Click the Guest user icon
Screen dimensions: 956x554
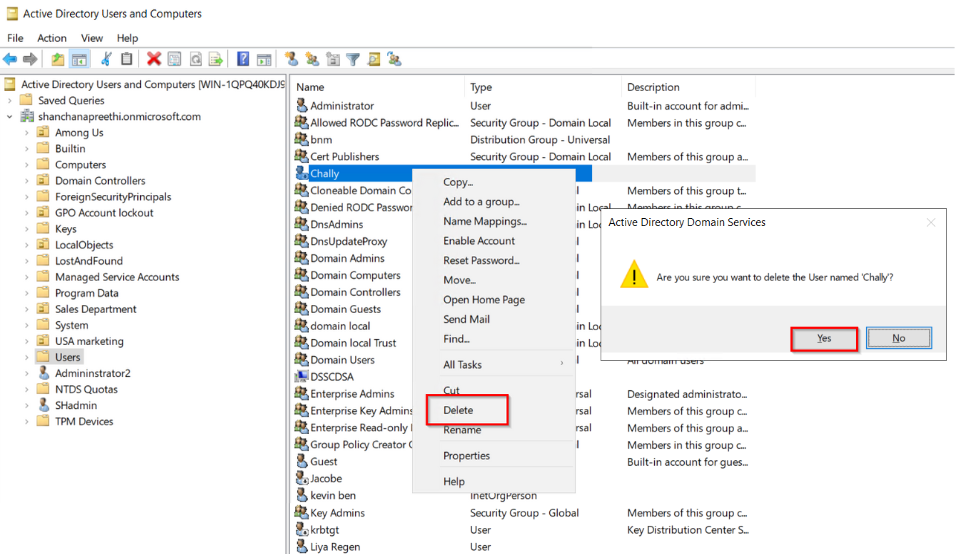point(301,461)
